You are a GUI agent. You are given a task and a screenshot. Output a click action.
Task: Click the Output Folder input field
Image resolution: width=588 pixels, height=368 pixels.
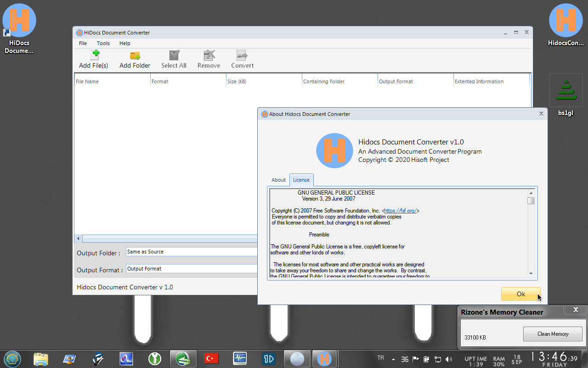192,252
